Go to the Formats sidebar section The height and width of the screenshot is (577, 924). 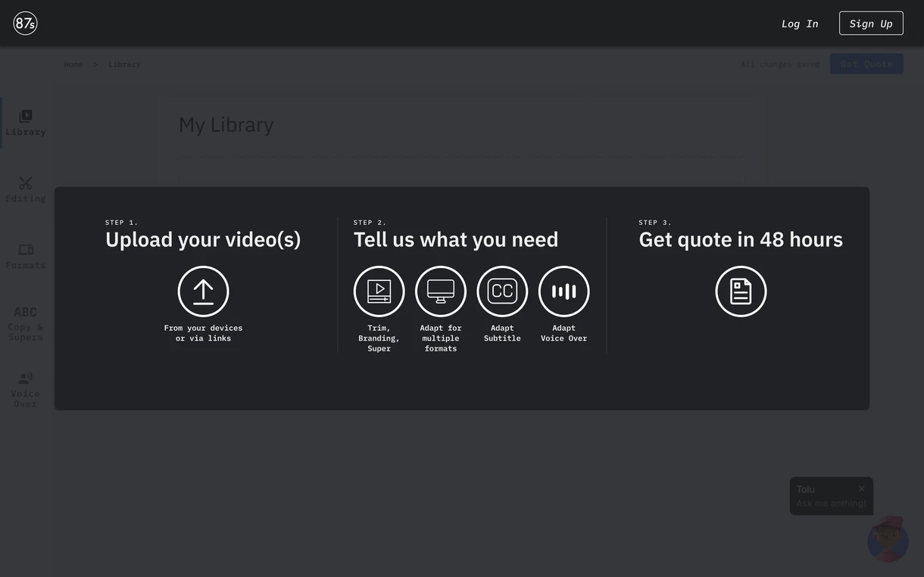[26, 256]
